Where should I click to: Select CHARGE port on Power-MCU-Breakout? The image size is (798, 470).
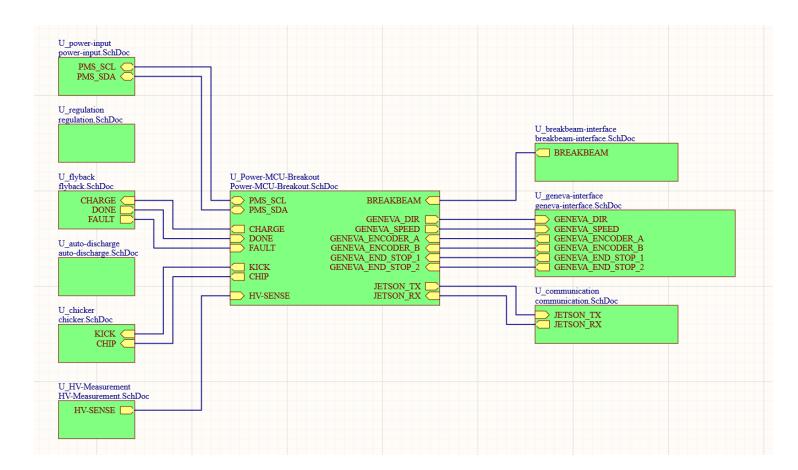(x=238, y=229)
